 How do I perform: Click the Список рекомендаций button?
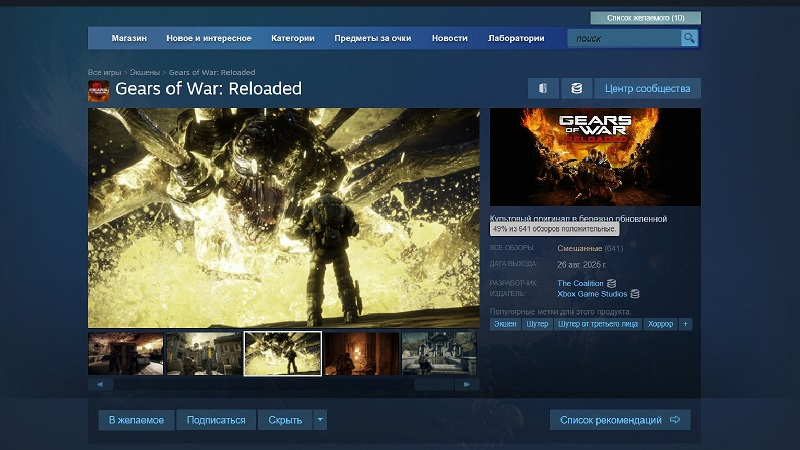point(619,419)
